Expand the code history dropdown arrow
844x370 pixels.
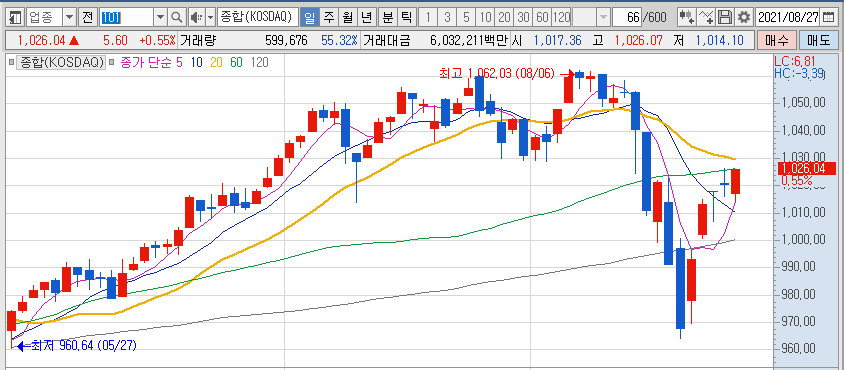[x=160, y=18]
